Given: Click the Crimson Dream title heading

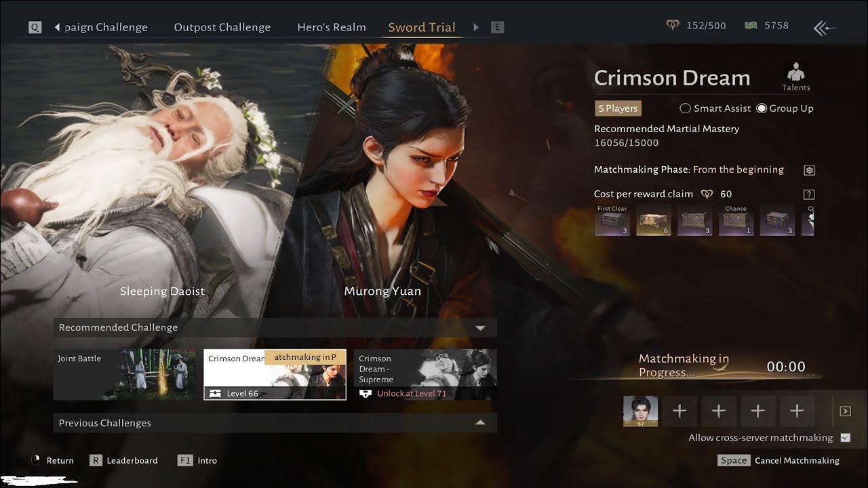Looking at the screenshot, I should [x=672, y=78].
